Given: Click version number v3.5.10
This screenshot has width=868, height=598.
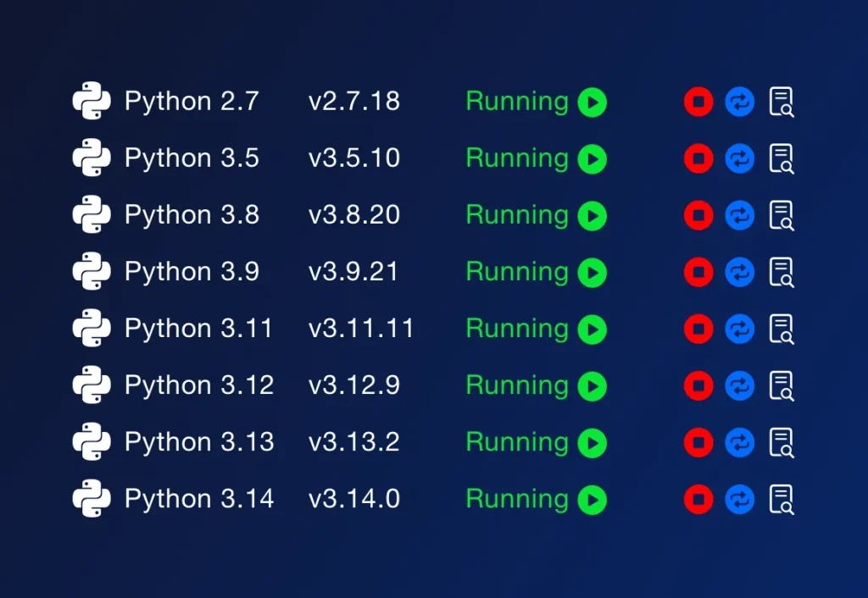Looking at the screenshot, I should (x=354, y=158).
